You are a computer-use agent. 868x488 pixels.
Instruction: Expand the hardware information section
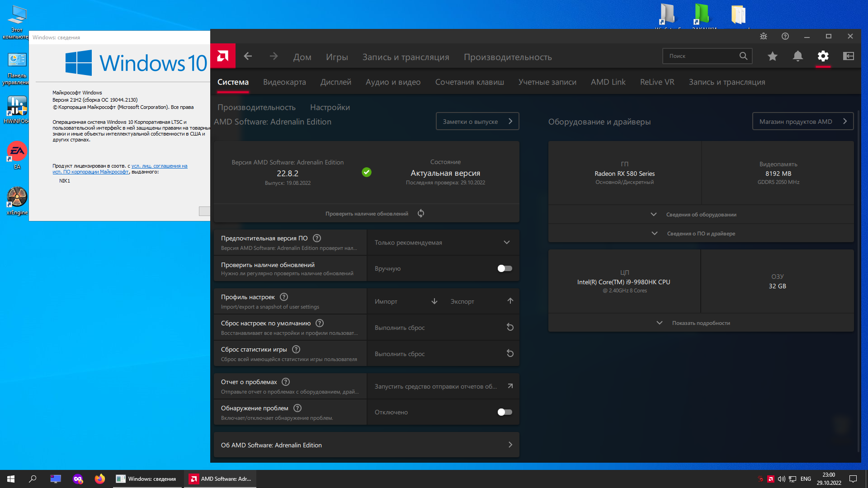tap(701, 215)
